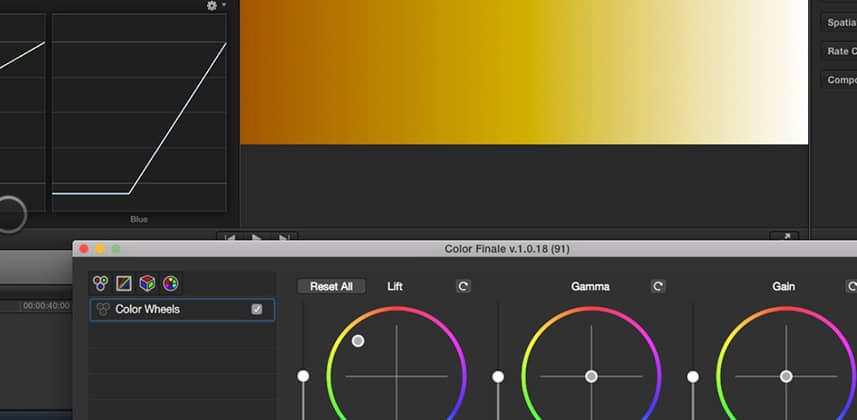
Task: Select the Color Wheels tool icon
Action: point(101,283)
